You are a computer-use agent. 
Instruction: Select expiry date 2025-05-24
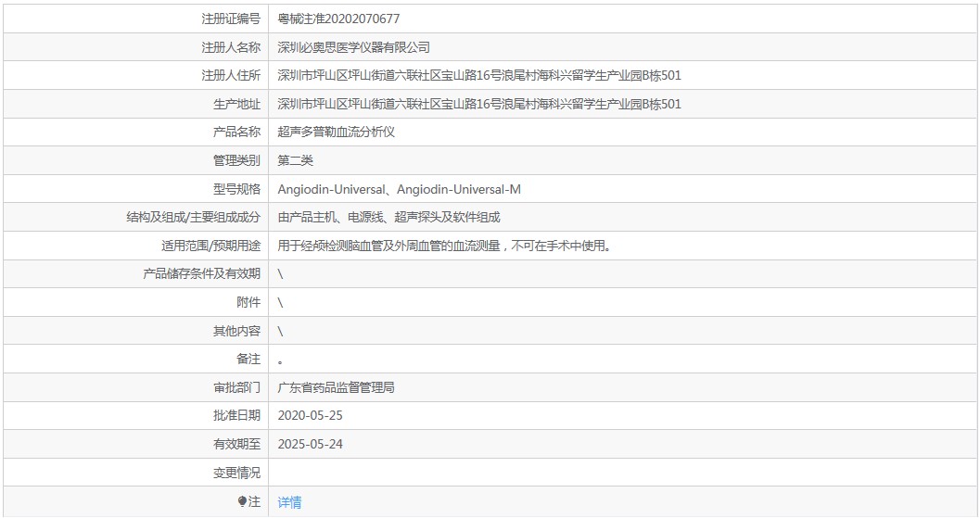[x=310, y=444]
